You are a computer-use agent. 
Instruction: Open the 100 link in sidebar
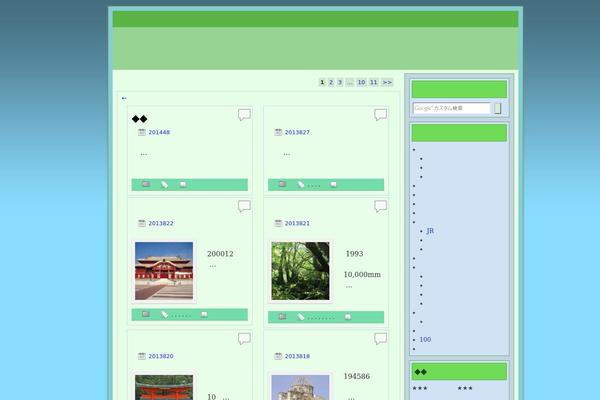[425, 340]
